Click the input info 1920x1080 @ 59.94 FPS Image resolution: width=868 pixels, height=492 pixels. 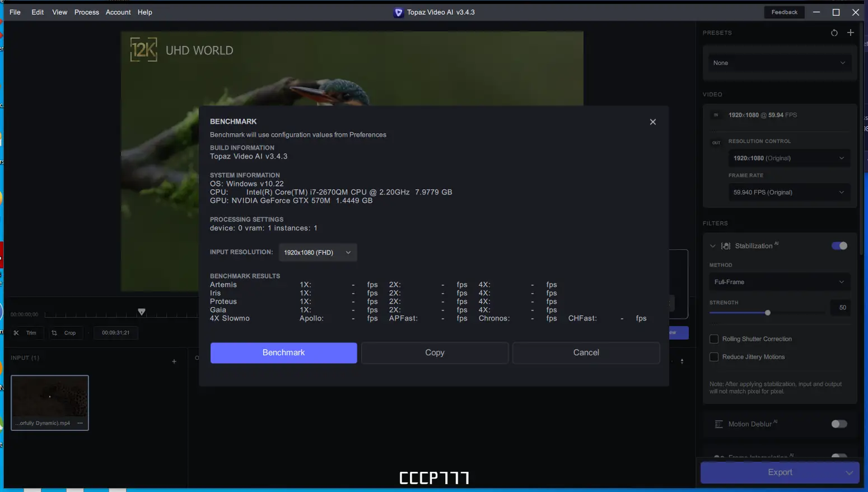pyautogui.click(x=763, y=115)
